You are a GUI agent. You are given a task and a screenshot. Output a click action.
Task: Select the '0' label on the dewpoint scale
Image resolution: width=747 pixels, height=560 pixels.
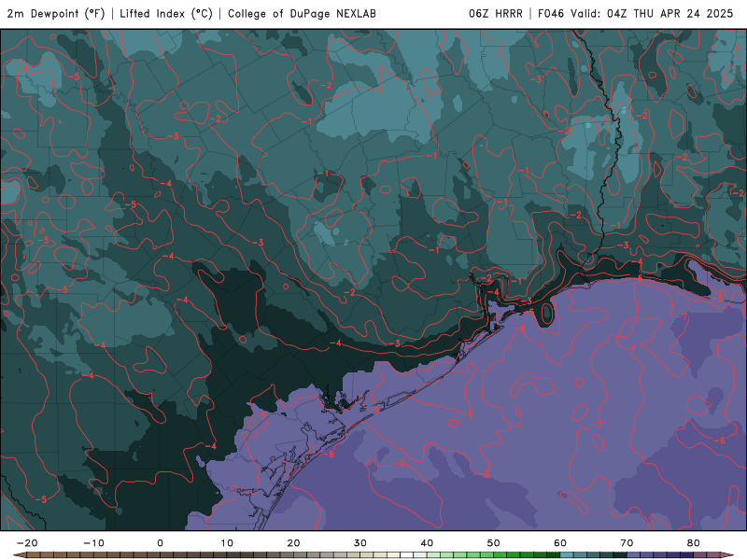[160, 543]
